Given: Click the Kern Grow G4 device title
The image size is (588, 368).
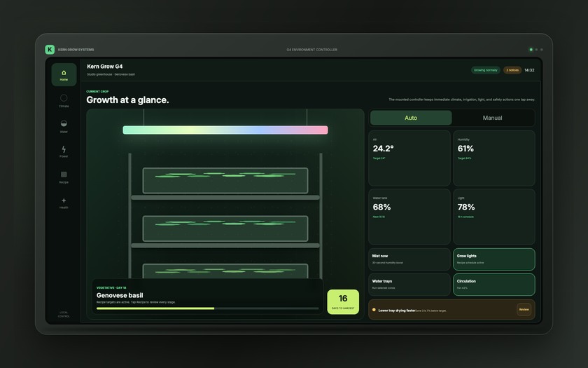Looking at the screenshot, I should coord(104,67).
